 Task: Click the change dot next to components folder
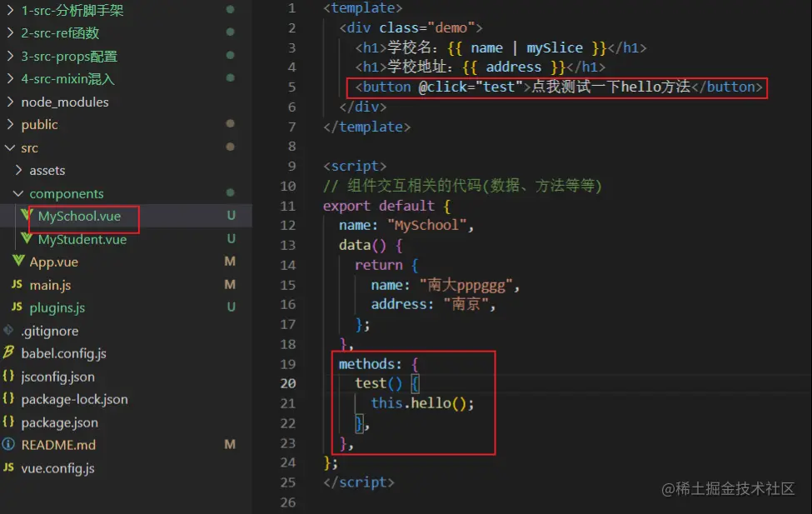(x=231, y=192)
